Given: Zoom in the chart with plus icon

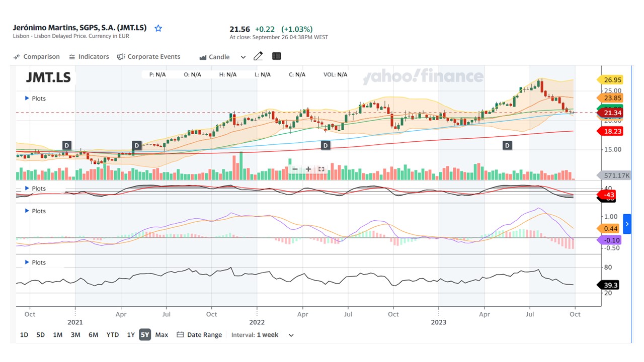Looking at the screenshot, I should 308,169.
